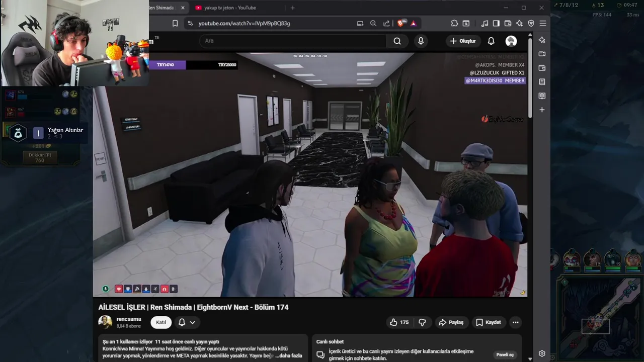Click the cast media icon in address bar
Screen dimensions: 644x362
(x=360, y=23)
